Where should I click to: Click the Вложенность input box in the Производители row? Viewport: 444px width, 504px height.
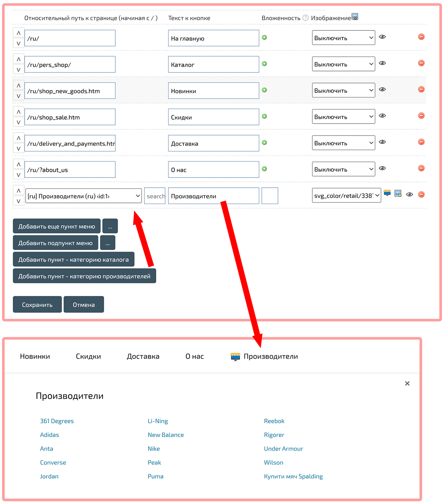coord(270,196)
